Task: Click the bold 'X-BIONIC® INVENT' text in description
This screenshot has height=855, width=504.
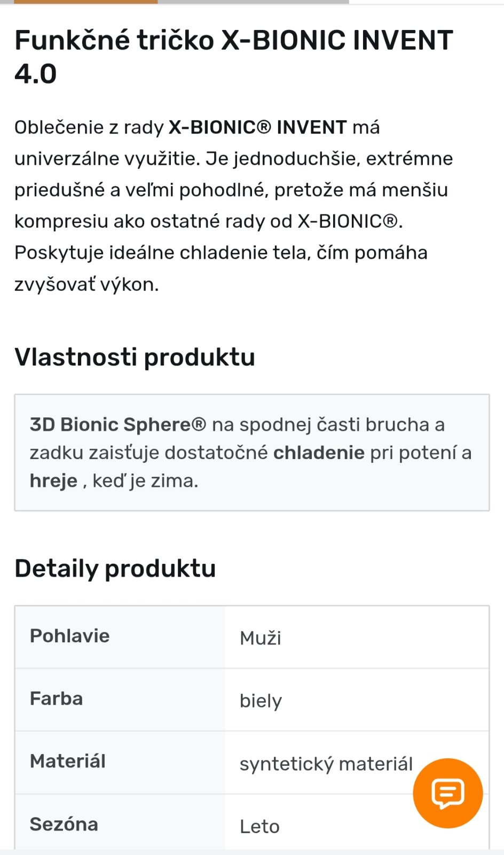Action: click(x=258, y=127)
